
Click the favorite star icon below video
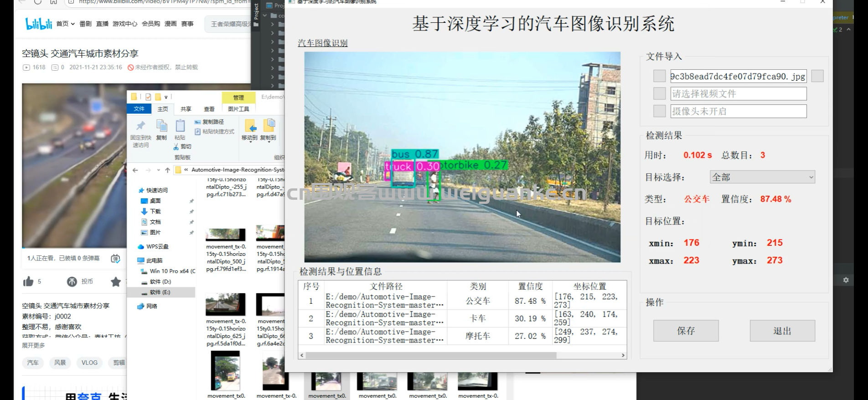point(116,281)
